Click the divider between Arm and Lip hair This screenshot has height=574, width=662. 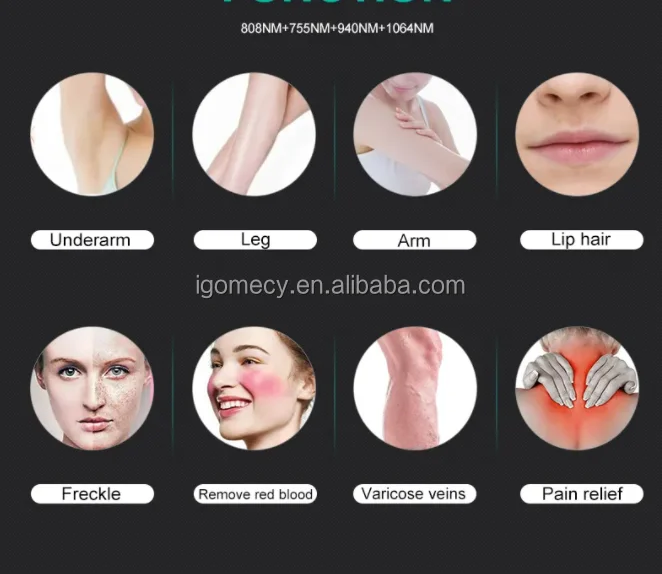(496, 139)
